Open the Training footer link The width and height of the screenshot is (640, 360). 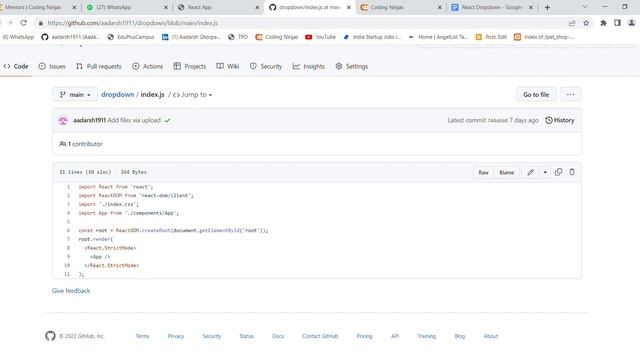pyautogui.click(x=427, y=336)
